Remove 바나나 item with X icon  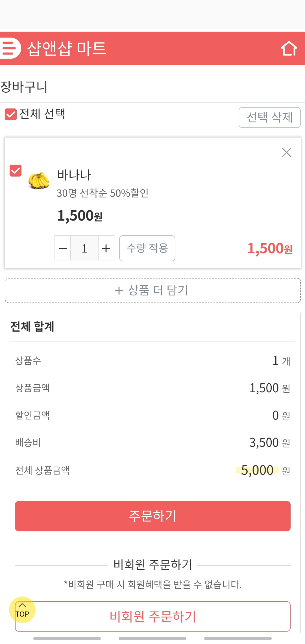(x=286, y=153)
